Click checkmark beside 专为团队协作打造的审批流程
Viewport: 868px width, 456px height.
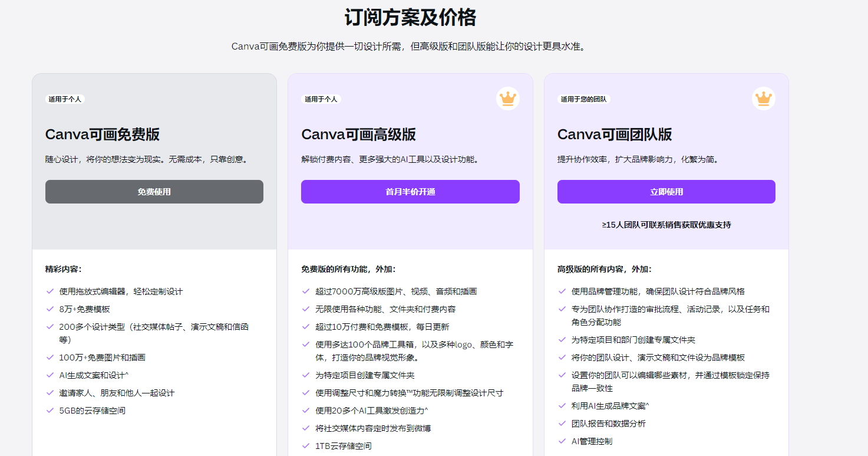point(562,309)
